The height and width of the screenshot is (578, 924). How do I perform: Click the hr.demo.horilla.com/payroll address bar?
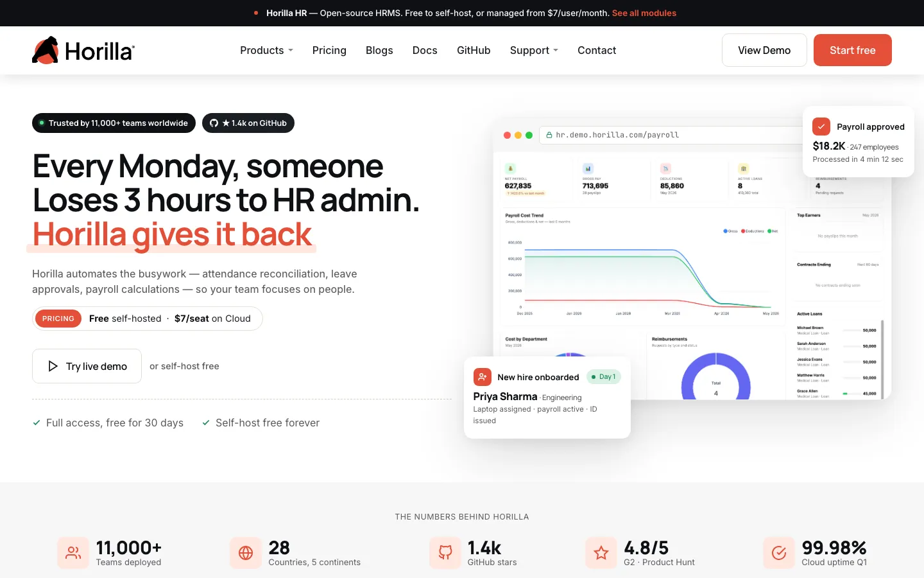click(x=671, y=135)
